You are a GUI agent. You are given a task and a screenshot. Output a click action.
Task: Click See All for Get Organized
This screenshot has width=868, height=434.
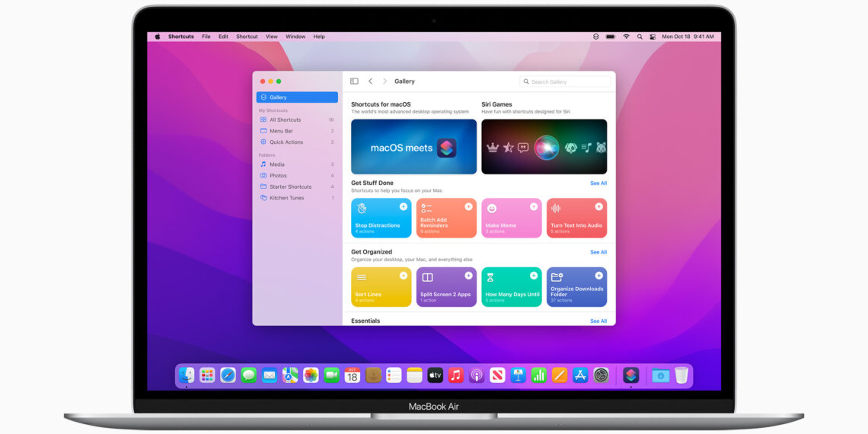tap(598, 252)
